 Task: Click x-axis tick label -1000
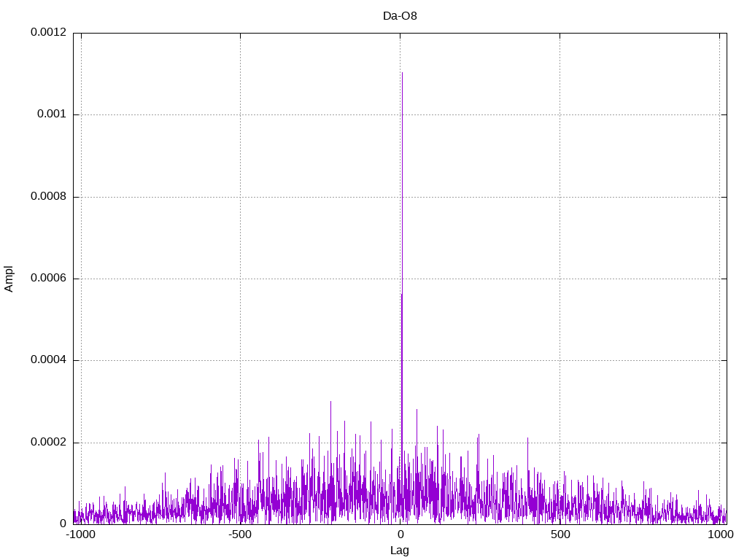point(81,534)
